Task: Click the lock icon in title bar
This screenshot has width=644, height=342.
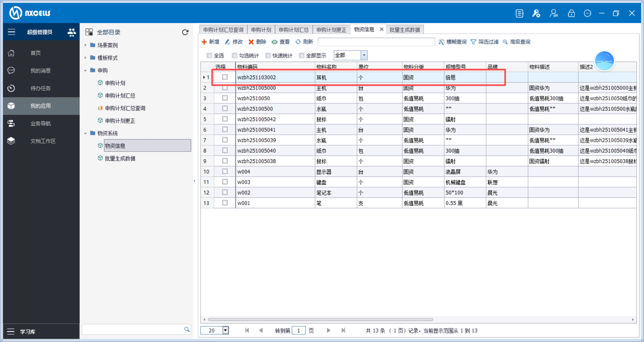Action: click(x=571, y=13)
